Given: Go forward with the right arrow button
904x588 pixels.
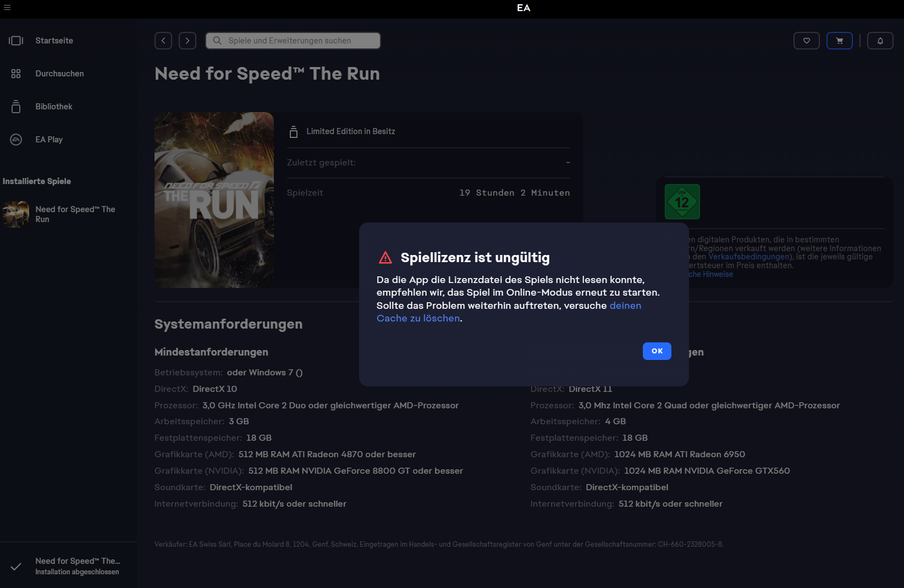Looking at the screenshot, I should pyautogui.click(x=188, y=41).
